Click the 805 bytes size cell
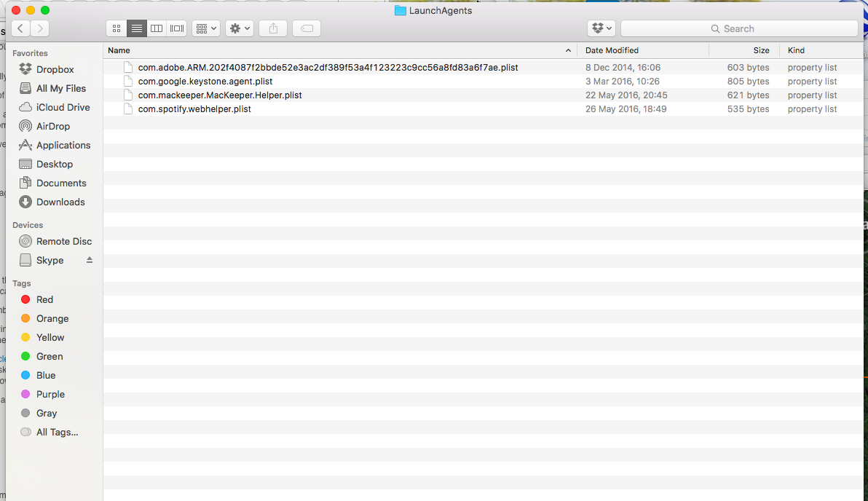The image size is (868, 501). 748,82
